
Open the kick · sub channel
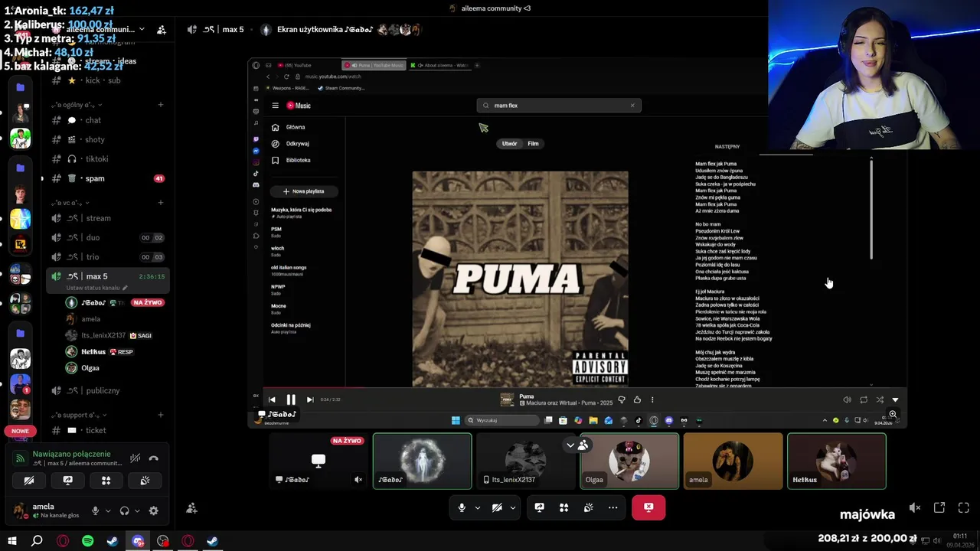tap(108, 80)
